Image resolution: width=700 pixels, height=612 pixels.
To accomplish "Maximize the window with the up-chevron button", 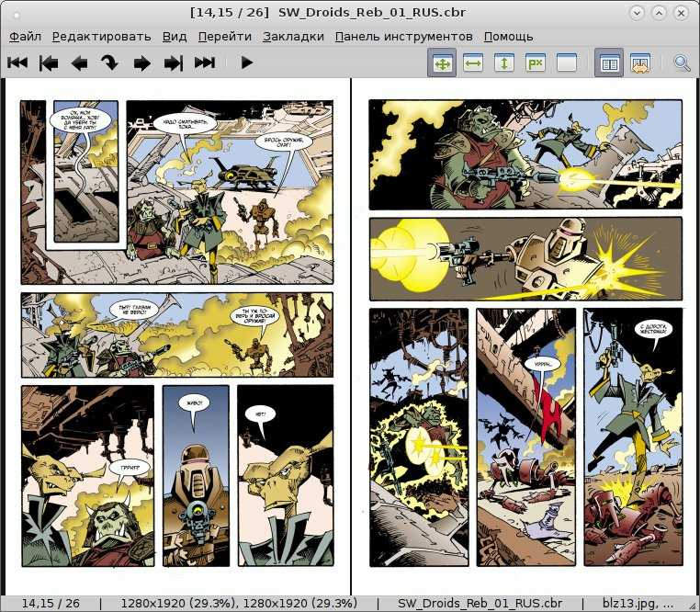I will (659, 13).
